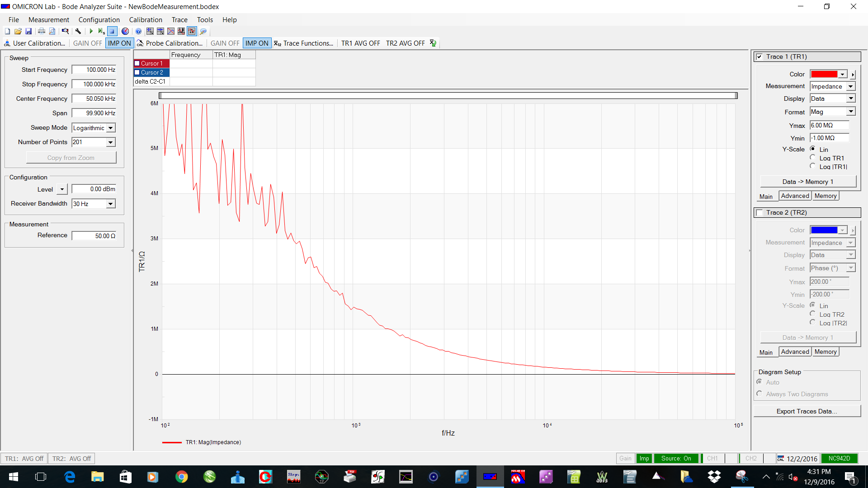This screenshot has width=868, height=488.
Task: Edit Start Frequency field
Action: pos(94,70)
